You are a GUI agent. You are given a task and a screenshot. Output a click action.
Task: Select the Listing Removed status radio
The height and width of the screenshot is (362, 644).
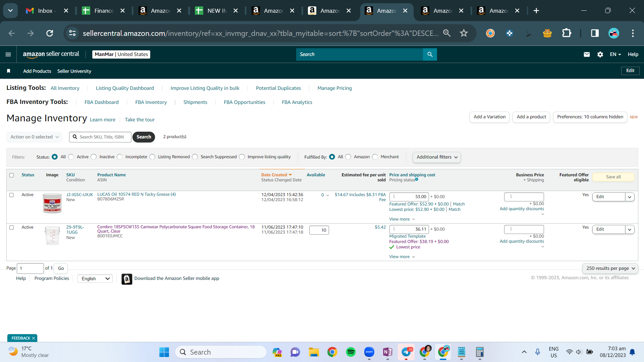click(152, 157)
